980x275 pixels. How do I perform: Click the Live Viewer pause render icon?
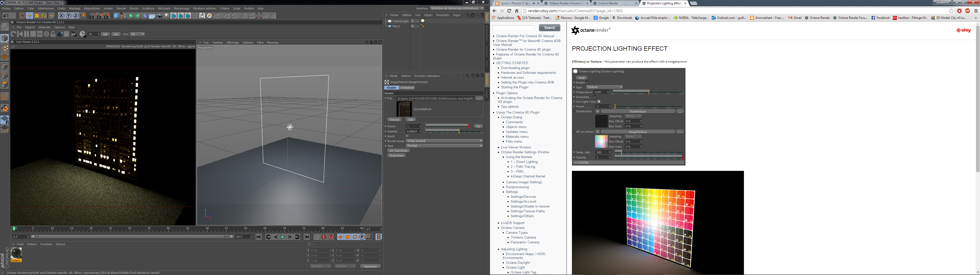pos(27,34)
